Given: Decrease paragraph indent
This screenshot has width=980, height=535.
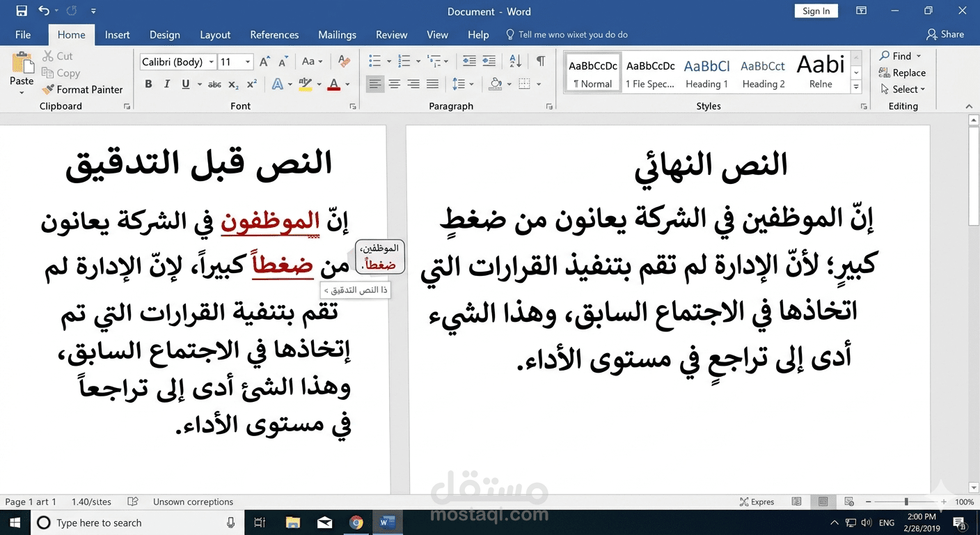Looking at the screenshot, I should (x=469, y=61).
